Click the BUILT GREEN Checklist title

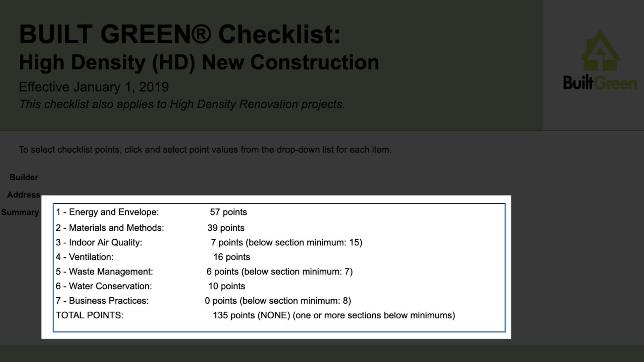(180, 34)
